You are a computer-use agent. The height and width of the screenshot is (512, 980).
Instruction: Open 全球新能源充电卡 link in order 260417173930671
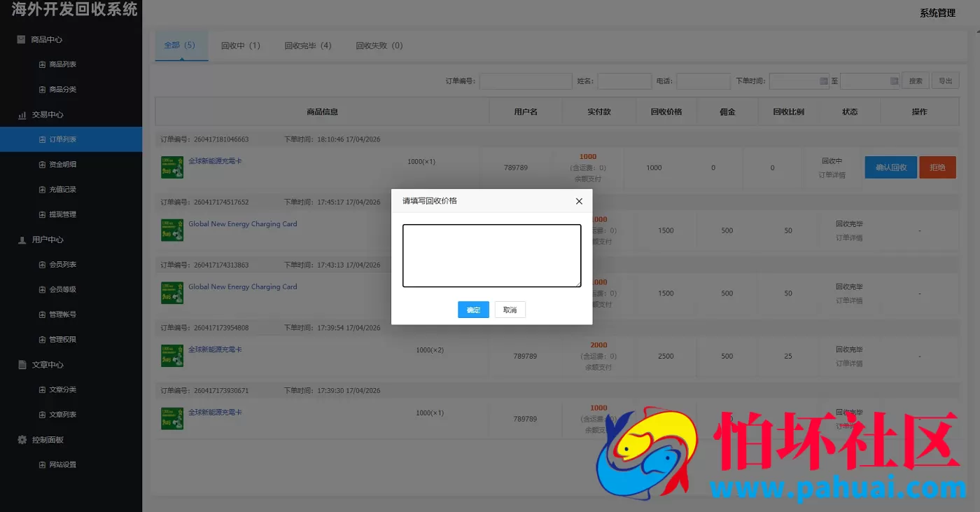tap(215, 413)
